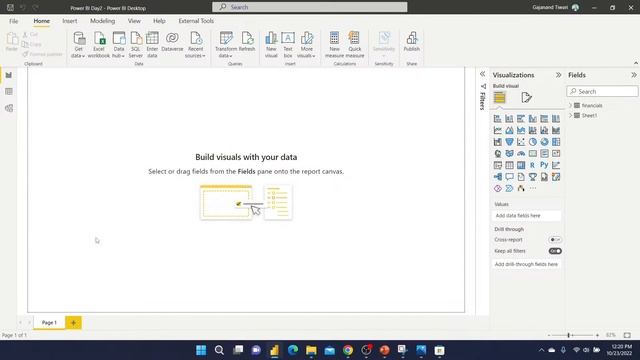Select the map globe visual
Viewport: 640px width, 360px height.
click(498, 153)
